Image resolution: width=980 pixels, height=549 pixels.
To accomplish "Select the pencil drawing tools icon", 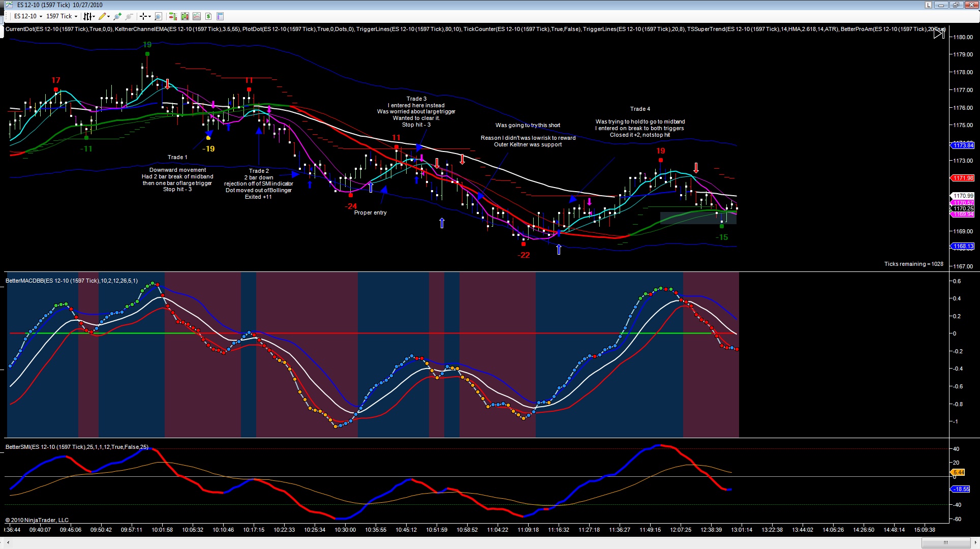I will (102, 16).
